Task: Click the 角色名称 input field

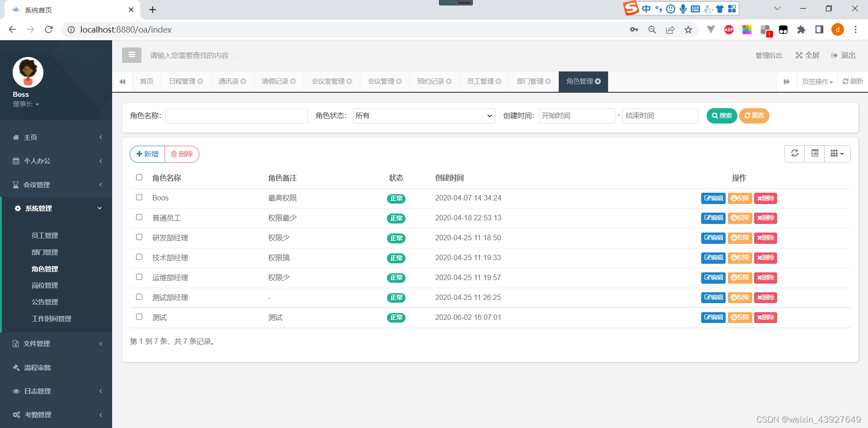Action: tap(236, 116)
